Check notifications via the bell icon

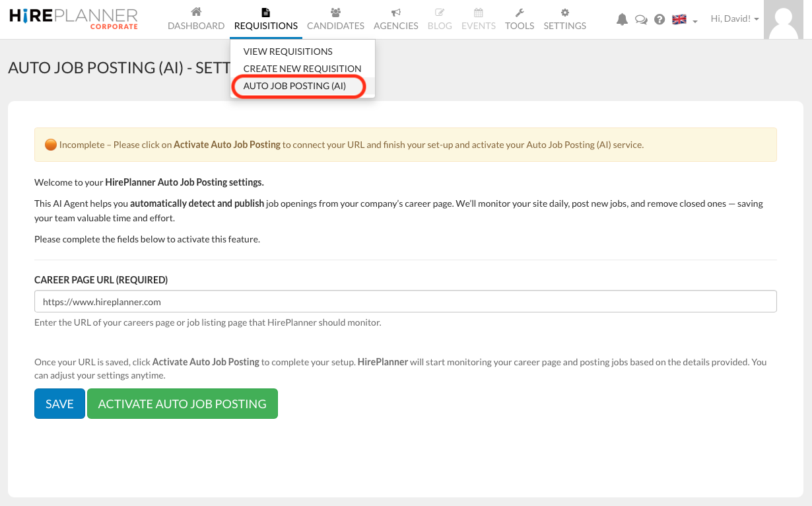(x=621, y=19)
